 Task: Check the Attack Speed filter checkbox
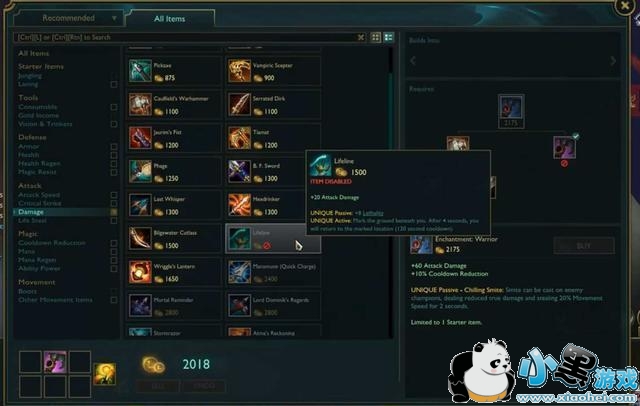point(114,195)
